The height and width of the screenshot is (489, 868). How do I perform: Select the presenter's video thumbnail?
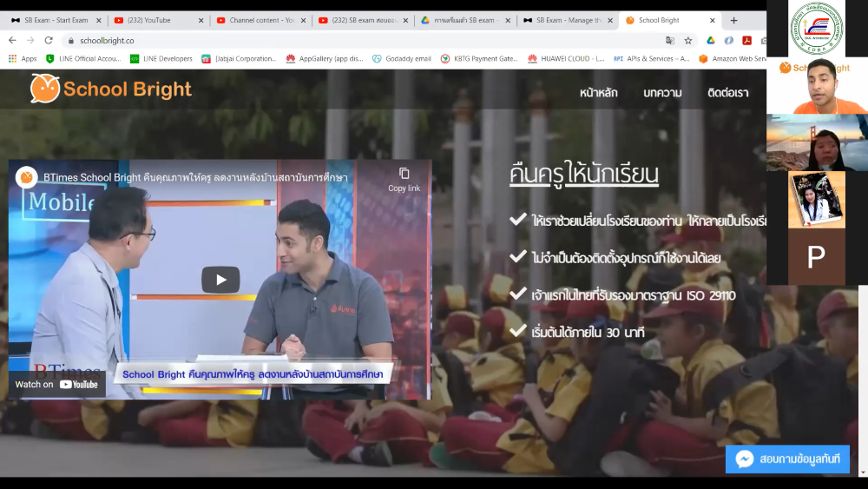(x=817, y=85)
